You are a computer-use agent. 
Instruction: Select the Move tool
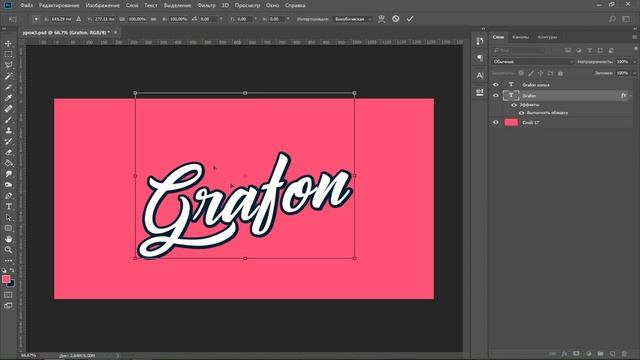point(8,43)
